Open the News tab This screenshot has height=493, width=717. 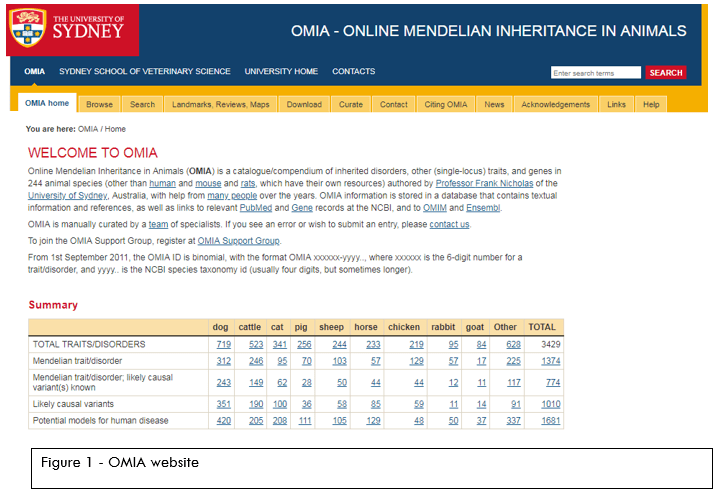tap(494, 104)
